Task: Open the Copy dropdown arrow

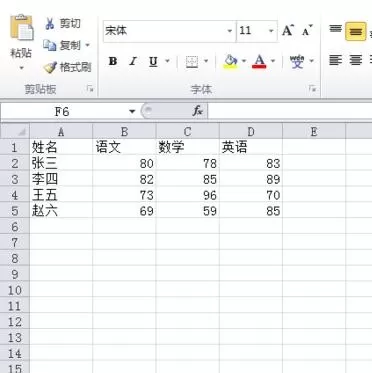Action: [88, 45]
